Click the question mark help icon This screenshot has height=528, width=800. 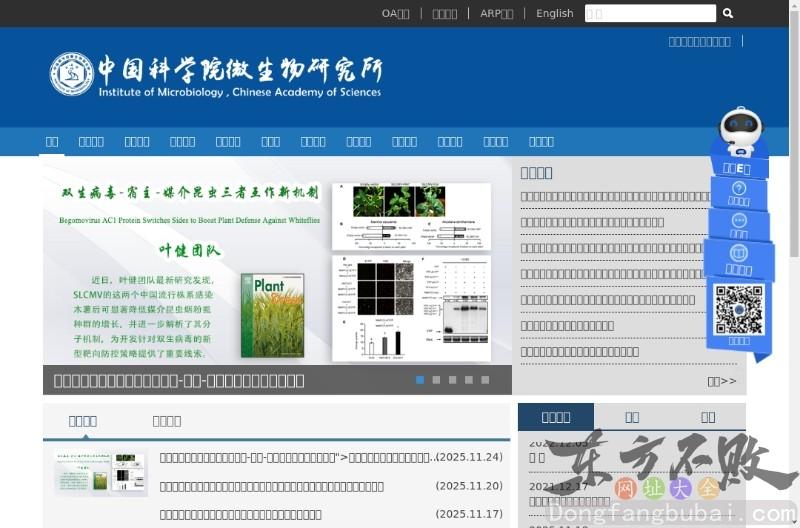click(739, 189)
